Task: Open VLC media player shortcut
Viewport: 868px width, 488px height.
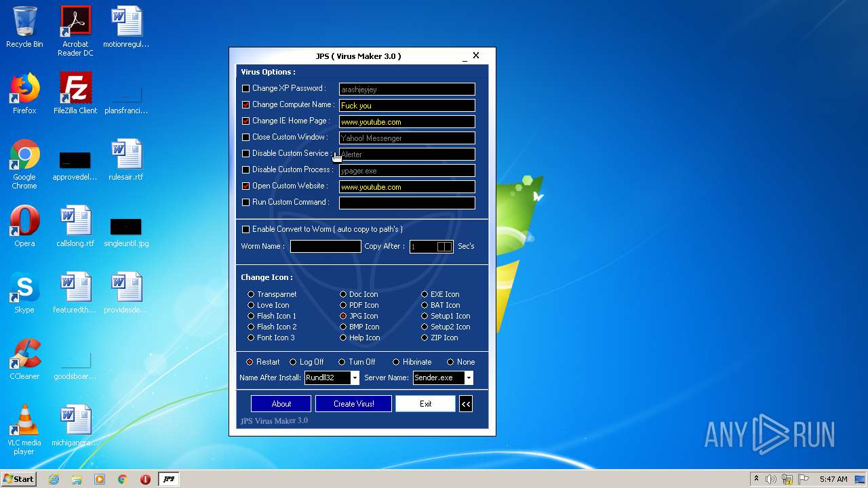Action: point(24,430)
